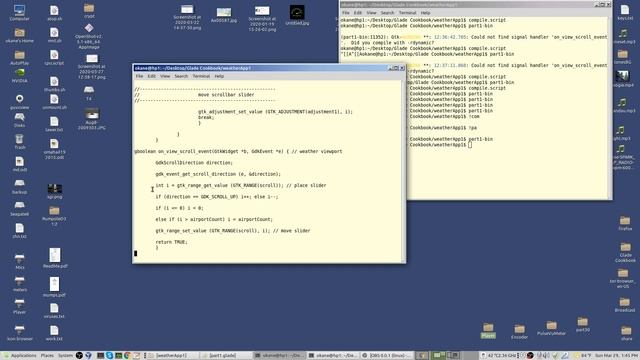Open the highlighted Player folder icon

click(488, 330)
